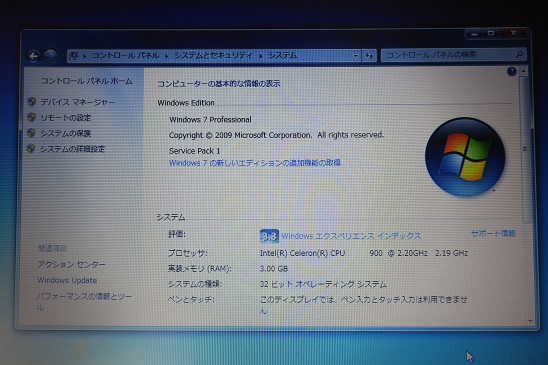Click the Back navigation arrow button
This screenshot has width=548, height=365.
[x=34, y=56]
